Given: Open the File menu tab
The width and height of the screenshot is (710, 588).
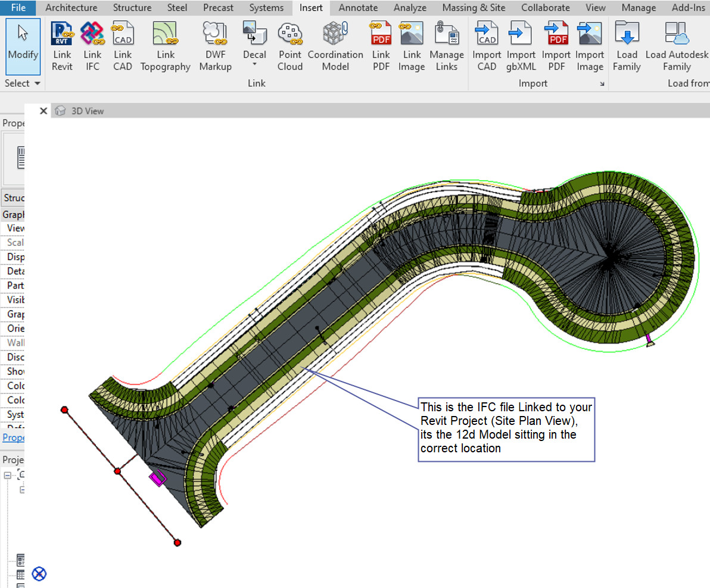Looking at the screenshot, I should point(18,8).
